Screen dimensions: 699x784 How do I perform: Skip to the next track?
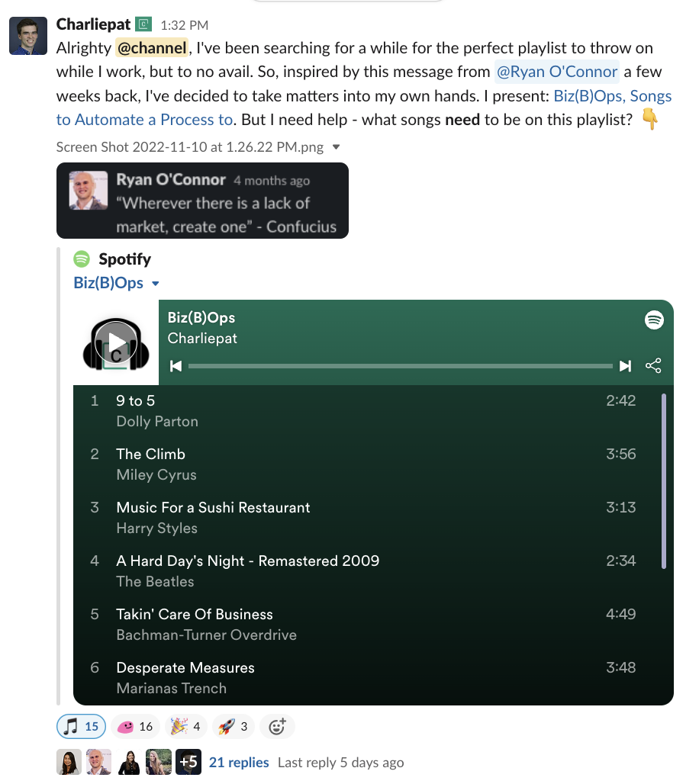[625, 366]
